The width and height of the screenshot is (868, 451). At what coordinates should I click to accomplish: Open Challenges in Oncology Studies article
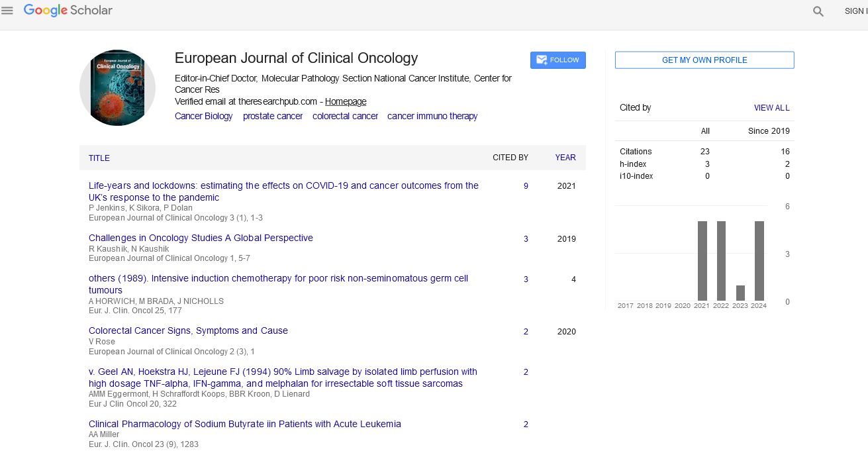201,238
